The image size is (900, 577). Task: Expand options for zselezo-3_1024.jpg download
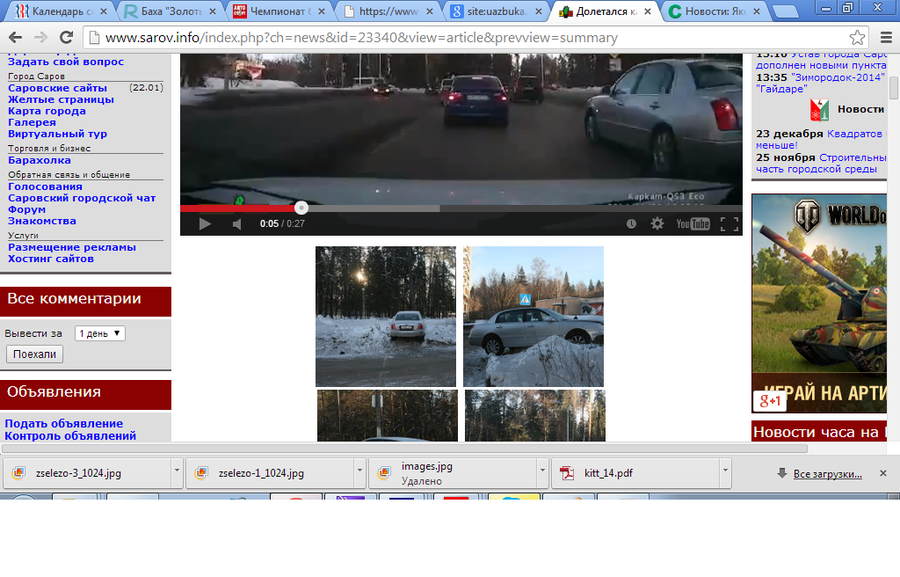click(177, 472)
